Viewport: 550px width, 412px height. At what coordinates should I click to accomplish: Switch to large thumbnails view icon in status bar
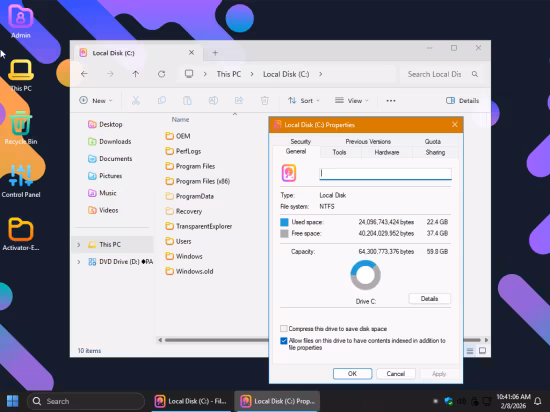pos(483,351)
